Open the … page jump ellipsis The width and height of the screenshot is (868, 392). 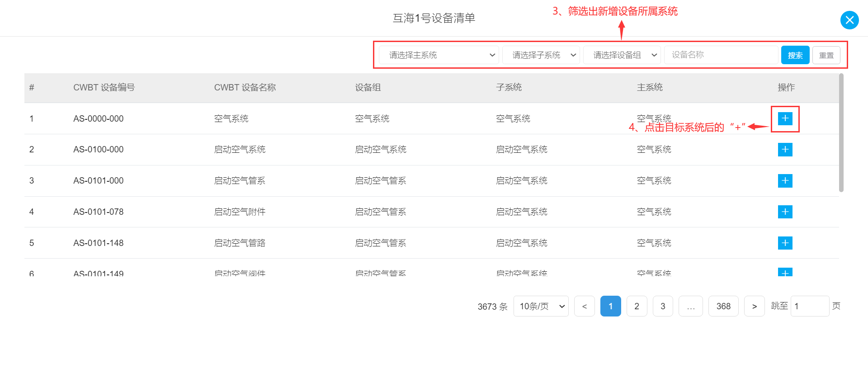point(691,306)
